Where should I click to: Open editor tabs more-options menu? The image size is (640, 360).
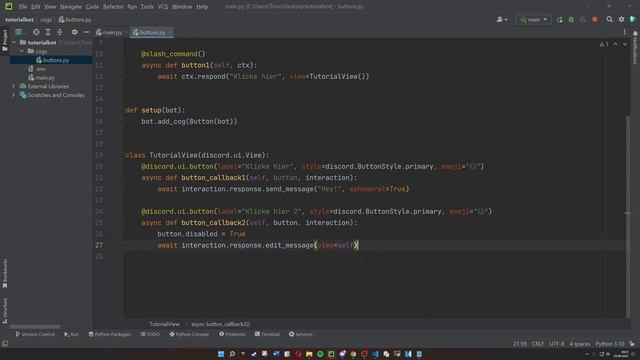pyautogui.click(x=625, y=32)
